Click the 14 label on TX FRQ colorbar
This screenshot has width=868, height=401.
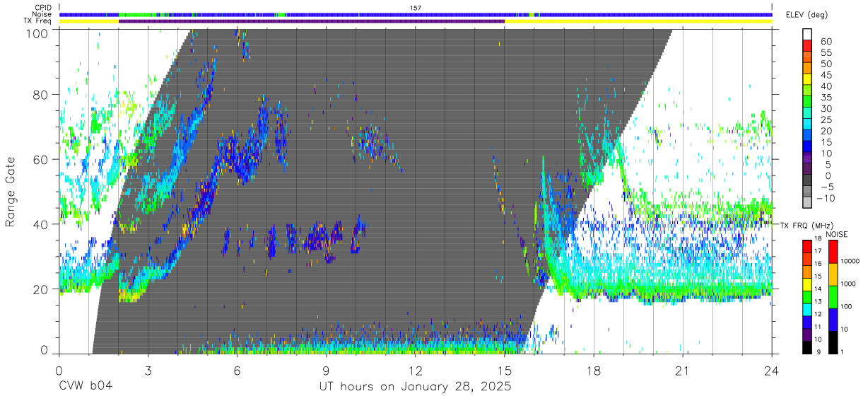coord(819,289)
